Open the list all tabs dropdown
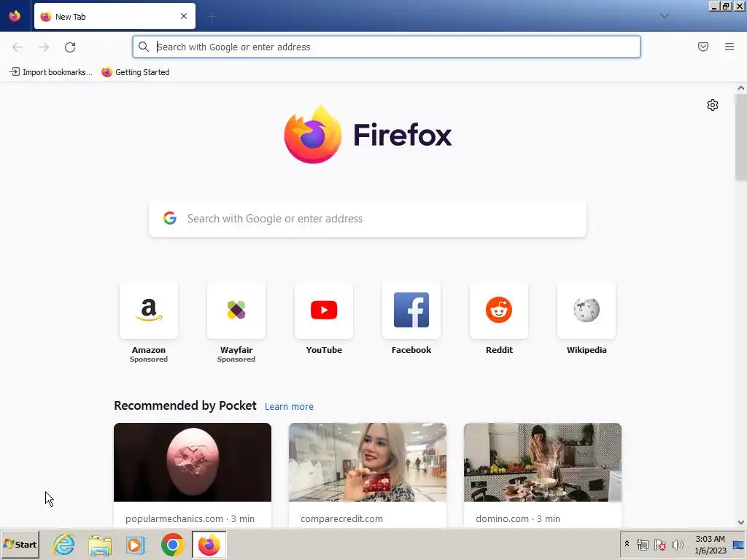This screenshot has height=560, width=747. click(664, 16)
